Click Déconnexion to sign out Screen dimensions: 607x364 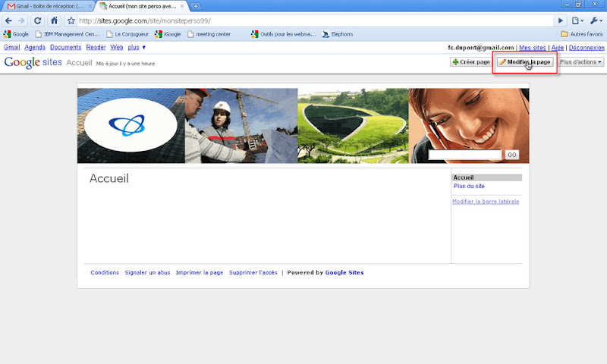tap(587, 48)
